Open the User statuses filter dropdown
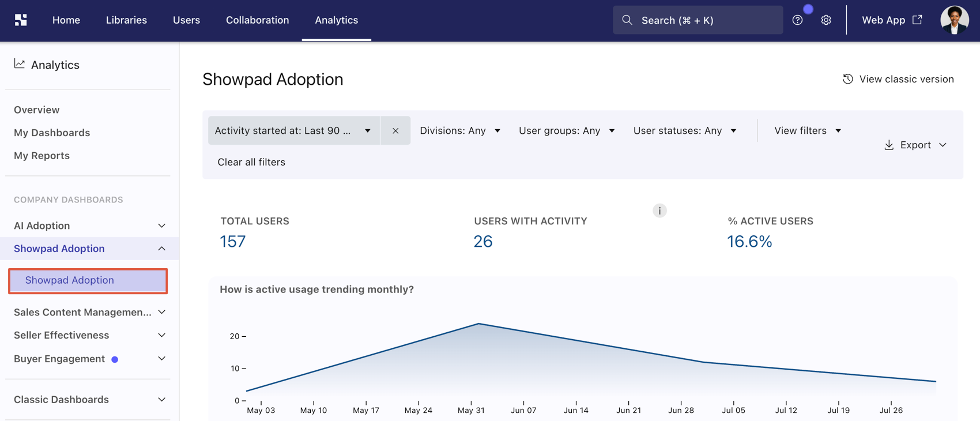 (x=685, y=130)
